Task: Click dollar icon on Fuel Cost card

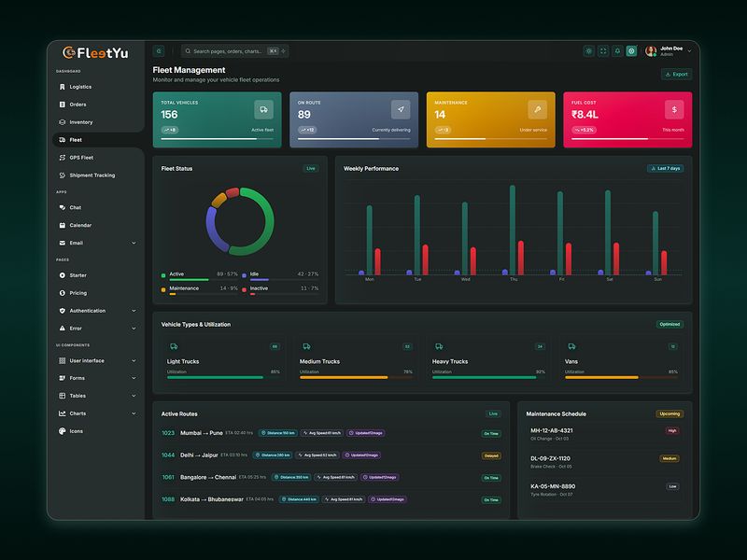Action: [x=674, y=109]
